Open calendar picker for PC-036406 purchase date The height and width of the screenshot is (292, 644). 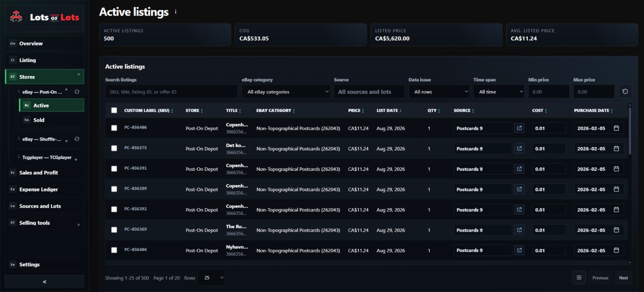(616, 128)
